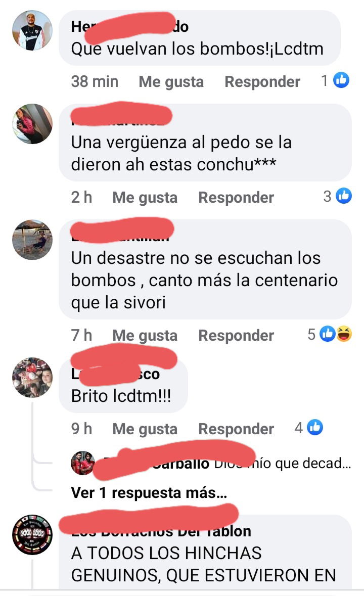Expand 'Ver 1 respuesta más...'

click(x=149, y=492)
